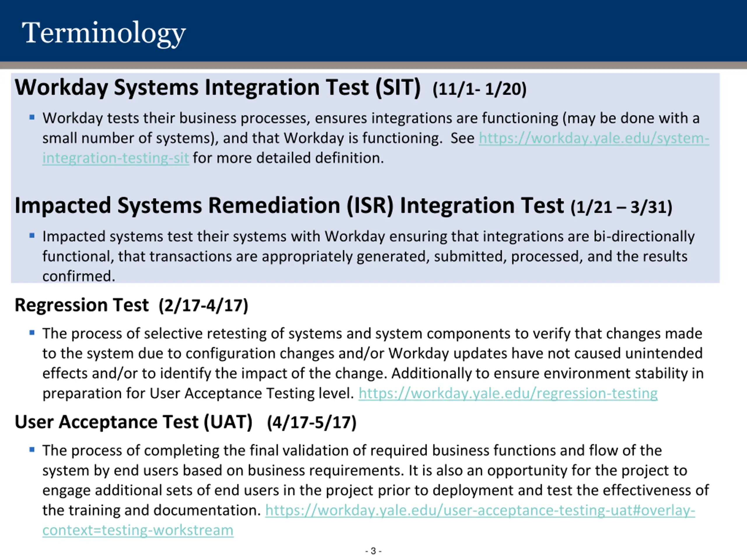Image resolution: width=747 pixels, height=560 pixels.
Task: Click the User Acceptance Test (UAT) heading
Action: click(133, 422)
